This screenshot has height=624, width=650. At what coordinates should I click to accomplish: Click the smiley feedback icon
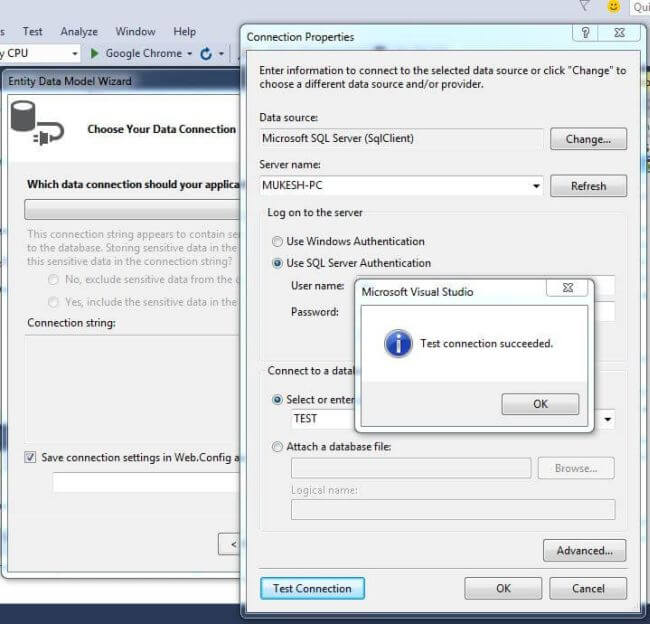pos(614,7)
